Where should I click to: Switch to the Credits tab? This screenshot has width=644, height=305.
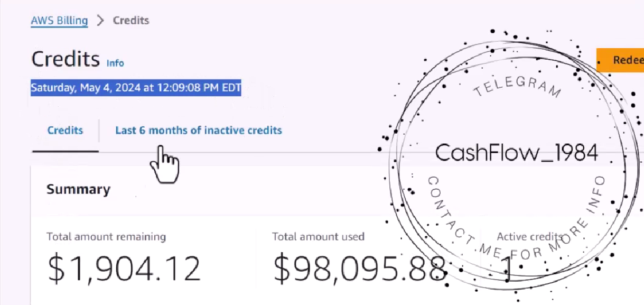[65, 130]
